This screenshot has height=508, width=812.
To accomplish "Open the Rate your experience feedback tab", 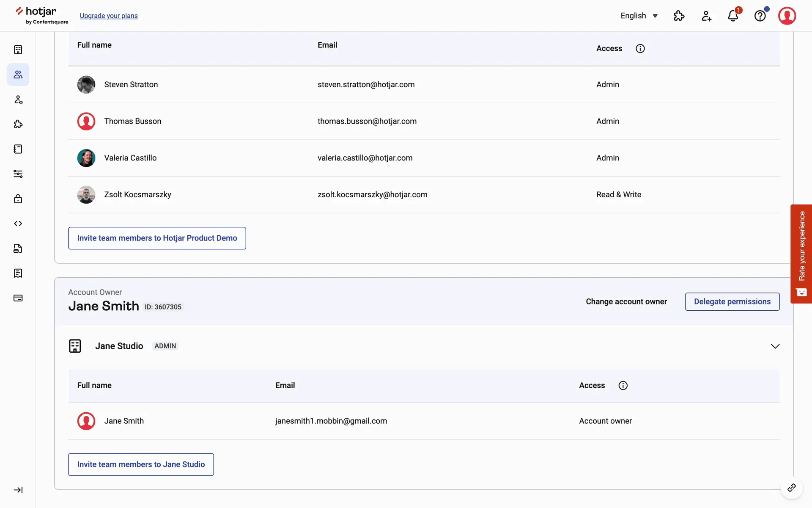I will (x=801, y=254).
